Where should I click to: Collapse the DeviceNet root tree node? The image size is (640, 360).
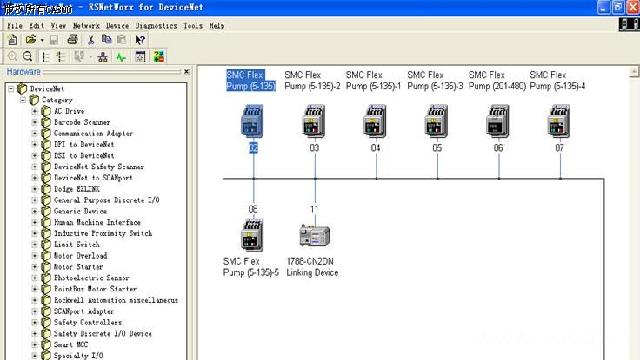pyautogui.click(x=11, y=89)
